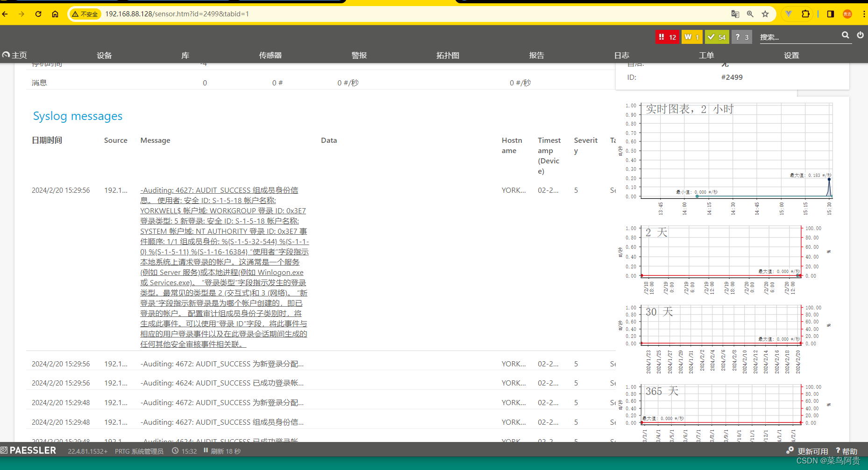Open the browser extensions puzzle icon
This screenshot has width=868, height=470.
point(805,14)
